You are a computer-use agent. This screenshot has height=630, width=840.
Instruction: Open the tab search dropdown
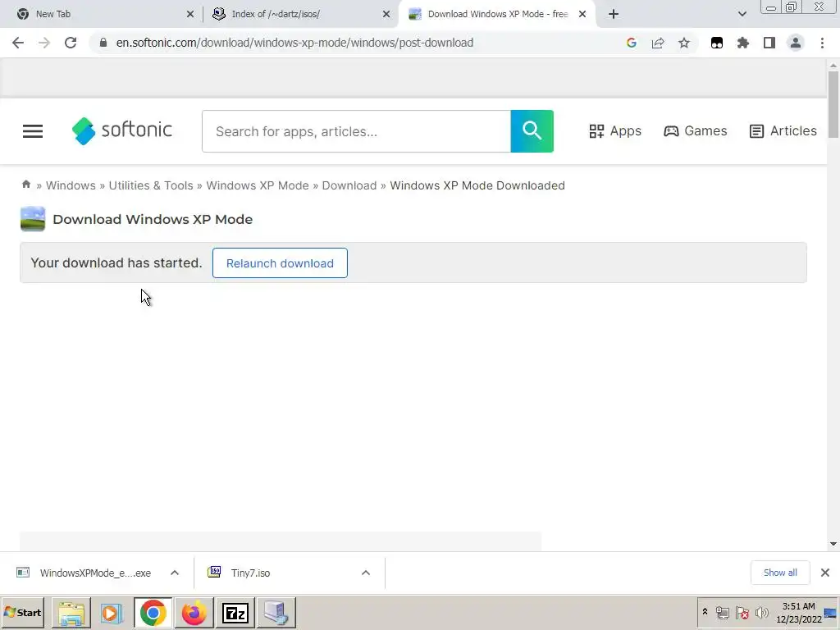click(x=742, y=14)
